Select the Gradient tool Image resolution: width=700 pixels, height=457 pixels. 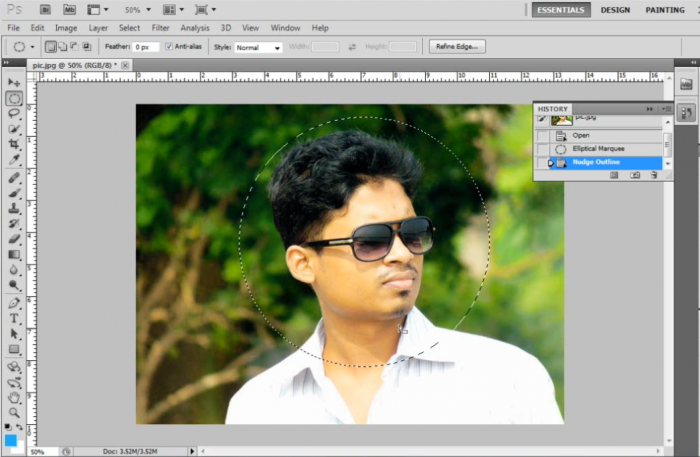14,254
